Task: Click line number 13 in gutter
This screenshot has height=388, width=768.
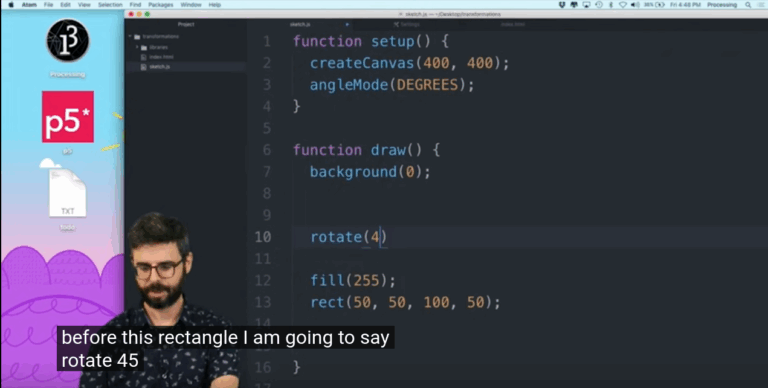Action: click(x=263, y=302)
